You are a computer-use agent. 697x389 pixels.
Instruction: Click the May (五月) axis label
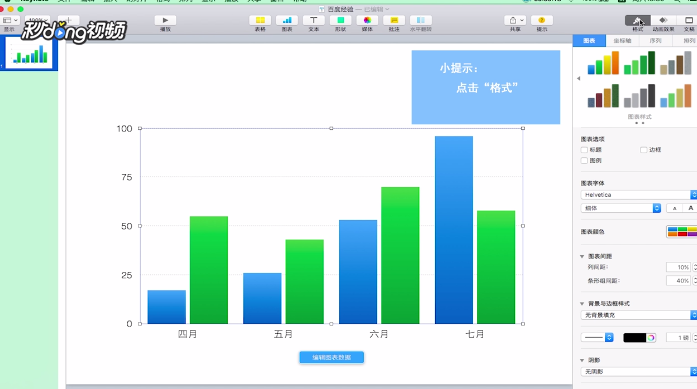click(x=283, y=334)
